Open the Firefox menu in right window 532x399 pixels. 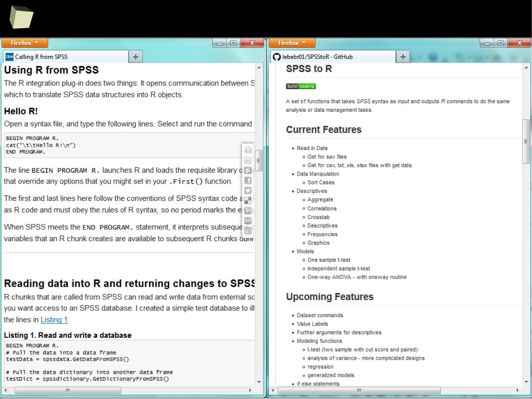tap(292, 43)
